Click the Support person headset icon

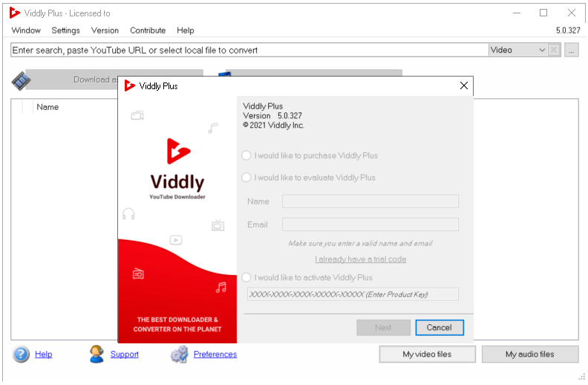click(x=97, y=355)
